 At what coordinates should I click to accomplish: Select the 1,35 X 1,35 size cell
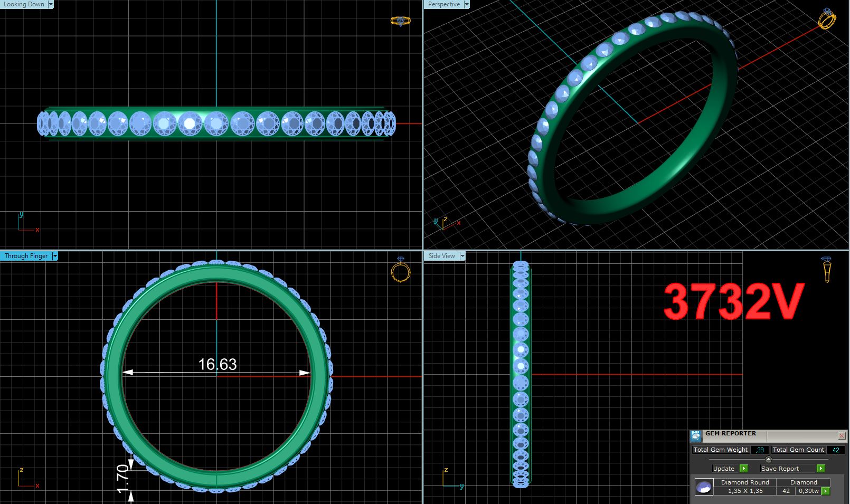click(x=745, y=491)
